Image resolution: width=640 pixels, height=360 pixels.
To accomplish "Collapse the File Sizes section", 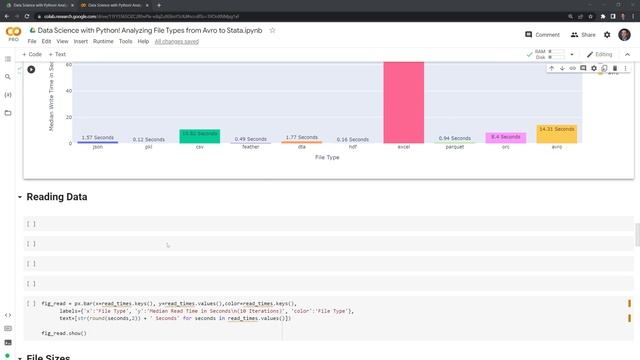I will [20, 358].
